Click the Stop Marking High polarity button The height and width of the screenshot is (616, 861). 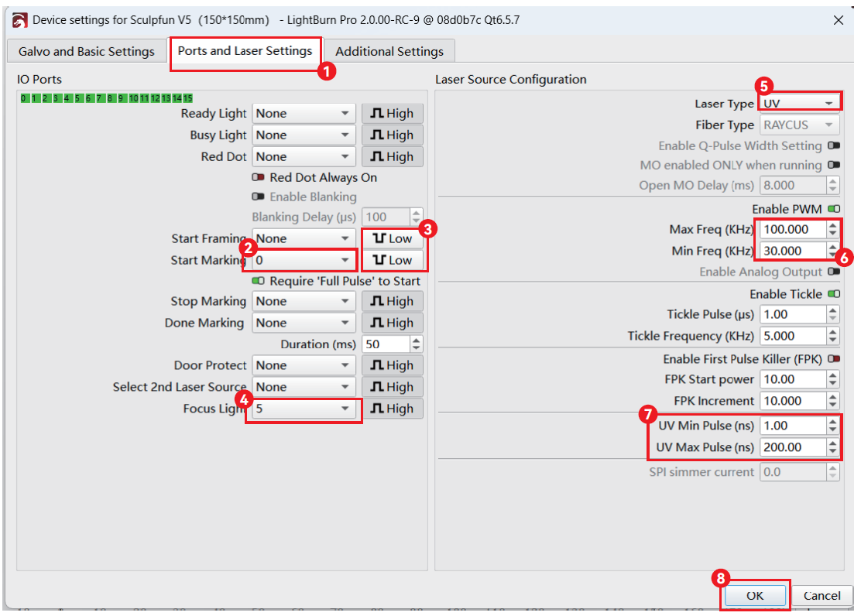pyautogui.click(x=393, y=302)
